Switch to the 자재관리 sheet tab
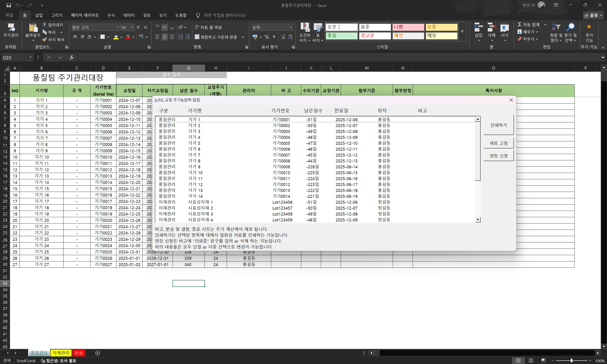Image resolution: width=607 pixels, height=364 pixels. click(x=61, y=353)
